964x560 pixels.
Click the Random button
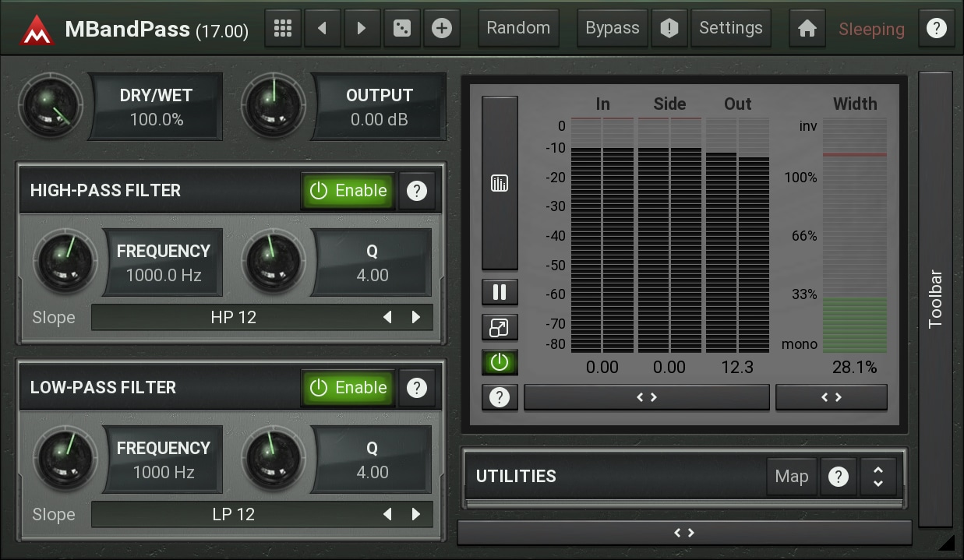click(518, 29)
